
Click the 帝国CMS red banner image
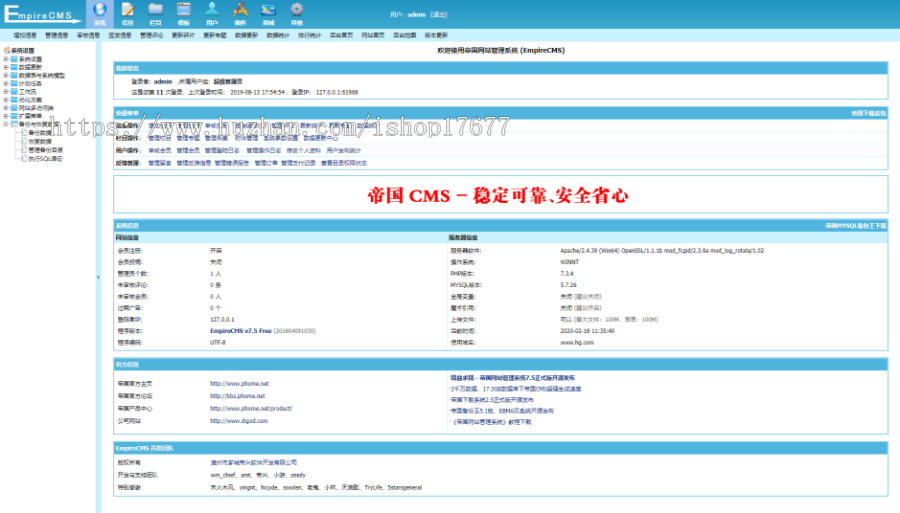498,196
